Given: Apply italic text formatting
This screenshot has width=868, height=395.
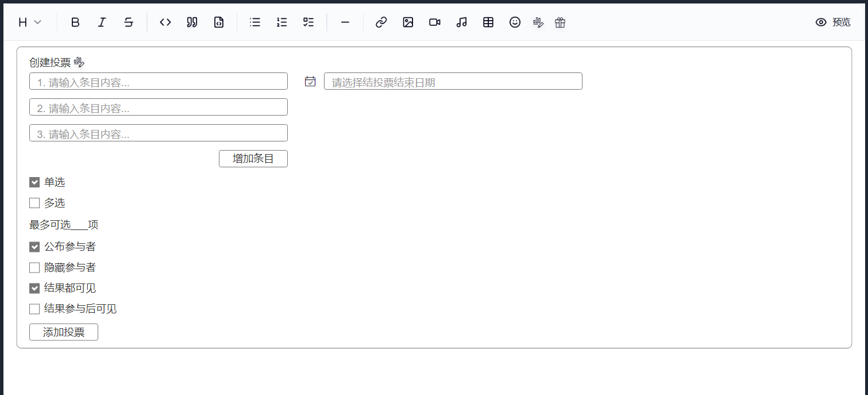Looking at the screenshot, I should (x=102, y=22).
